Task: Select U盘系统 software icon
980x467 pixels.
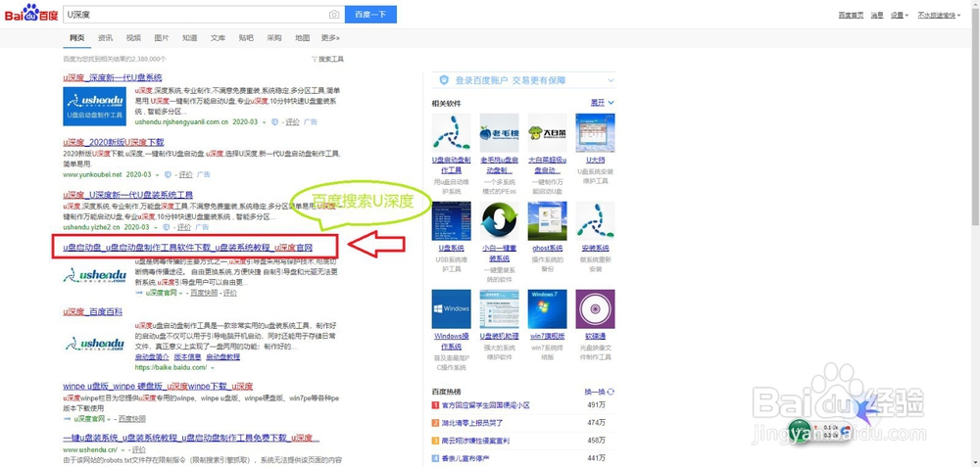Action: 451,221
